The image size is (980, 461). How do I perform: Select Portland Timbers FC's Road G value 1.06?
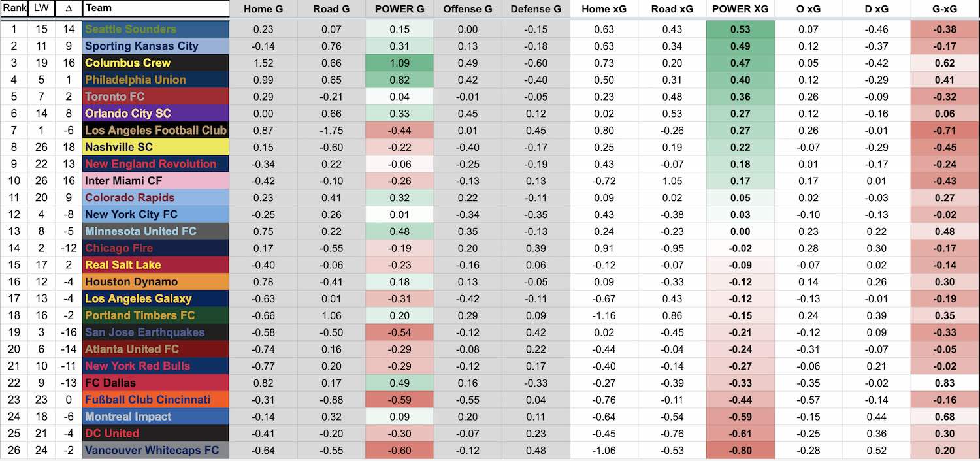coord(331,315)
